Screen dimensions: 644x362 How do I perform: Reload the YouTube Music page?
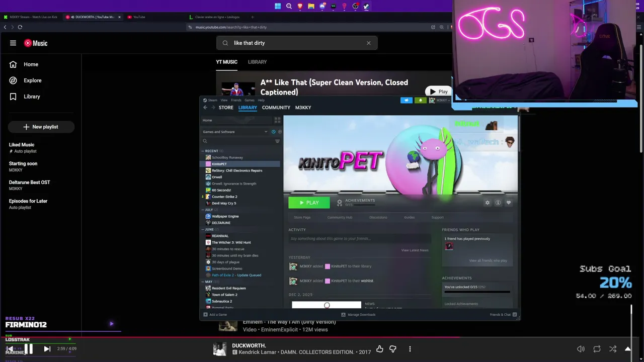click(x=20, y=27)
